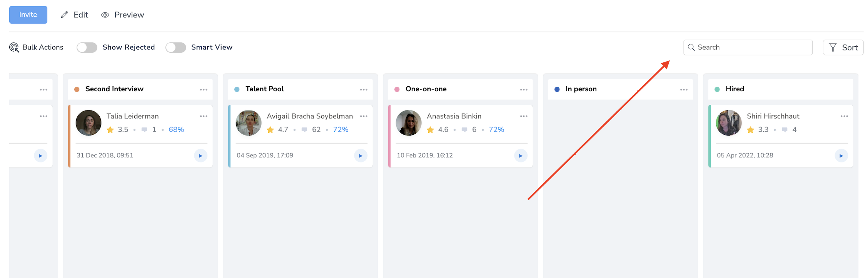
Task: Click the blue Invite button
Action: 28,15
